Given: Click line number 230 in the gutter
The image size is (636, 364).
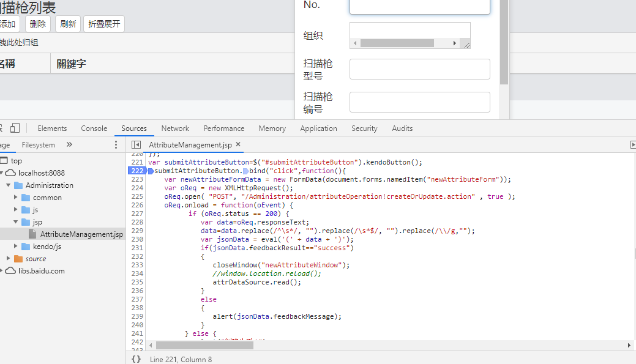Looking at the screenshot, I should [137, 239].
